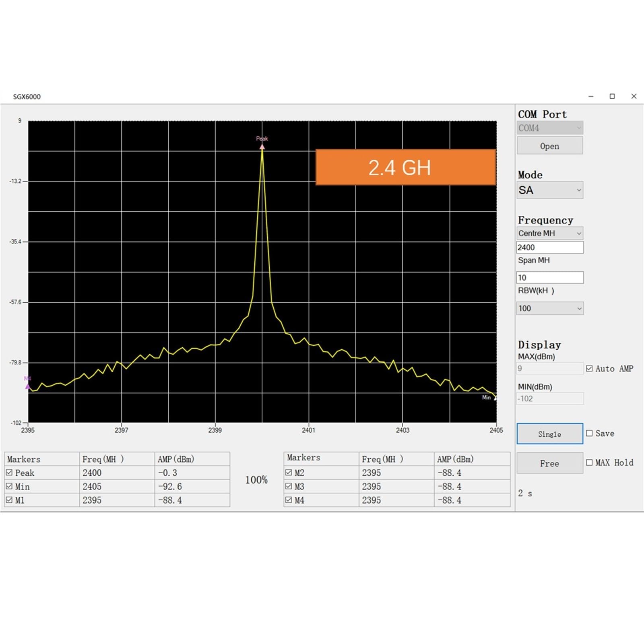Click the Min marker on the spectrum plot
The image size is (644, 644).
(495, 398)
